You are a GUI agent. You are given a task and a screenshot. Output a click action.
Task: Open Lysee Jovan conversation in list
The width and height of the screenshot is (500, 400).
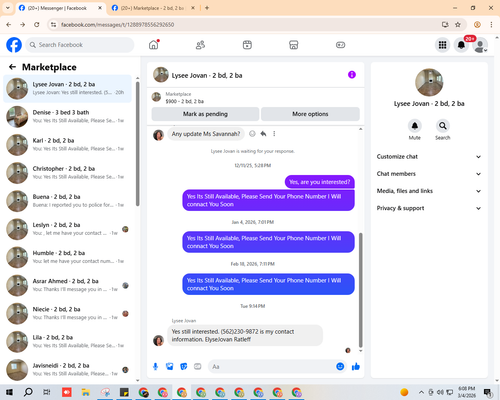(67, 89)
